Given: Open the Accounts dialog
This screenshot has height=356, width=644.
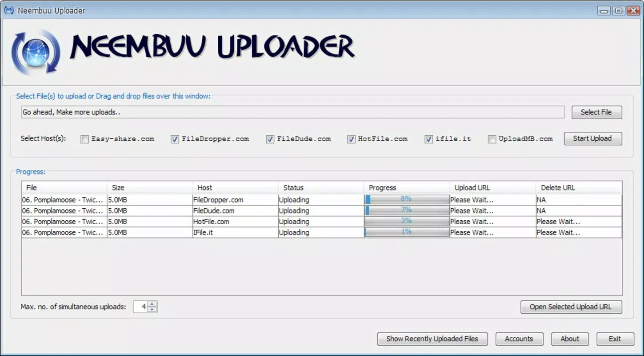Looking at the screenshot, I should (x=519, y=339).
